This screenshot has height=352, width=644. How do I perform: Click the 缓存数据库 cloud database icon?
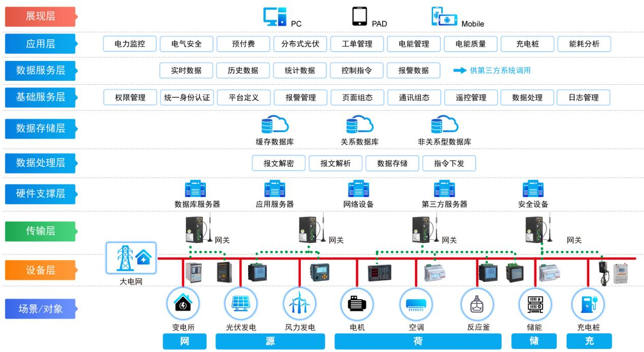[x=274, y=124]
